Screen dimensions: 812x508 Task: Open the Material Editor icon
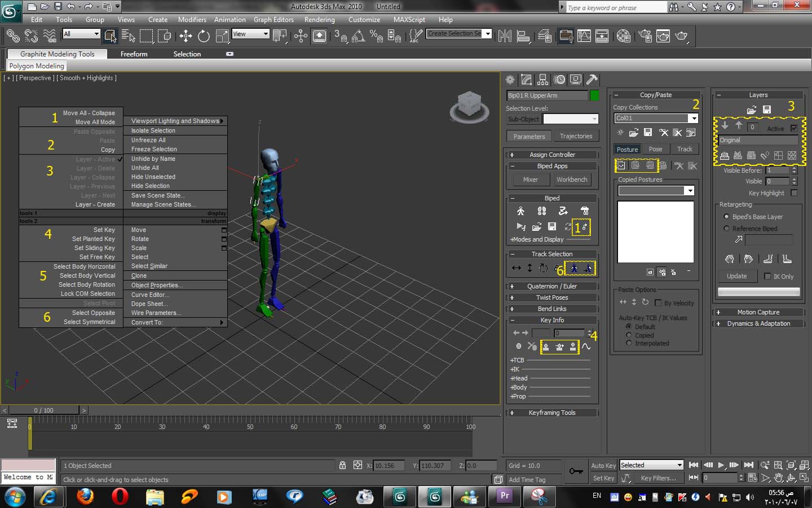pyautogui.click(x=623, y=36)
